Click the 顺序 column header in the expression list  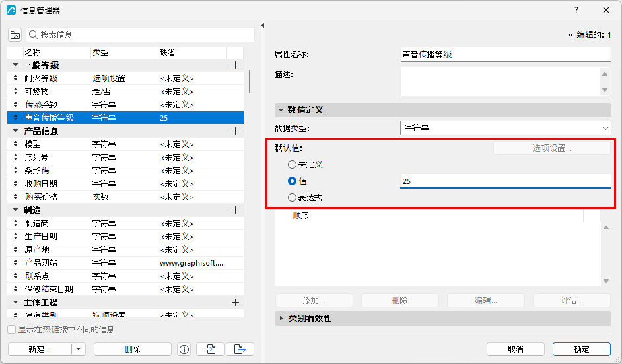[x=436, y=216]
